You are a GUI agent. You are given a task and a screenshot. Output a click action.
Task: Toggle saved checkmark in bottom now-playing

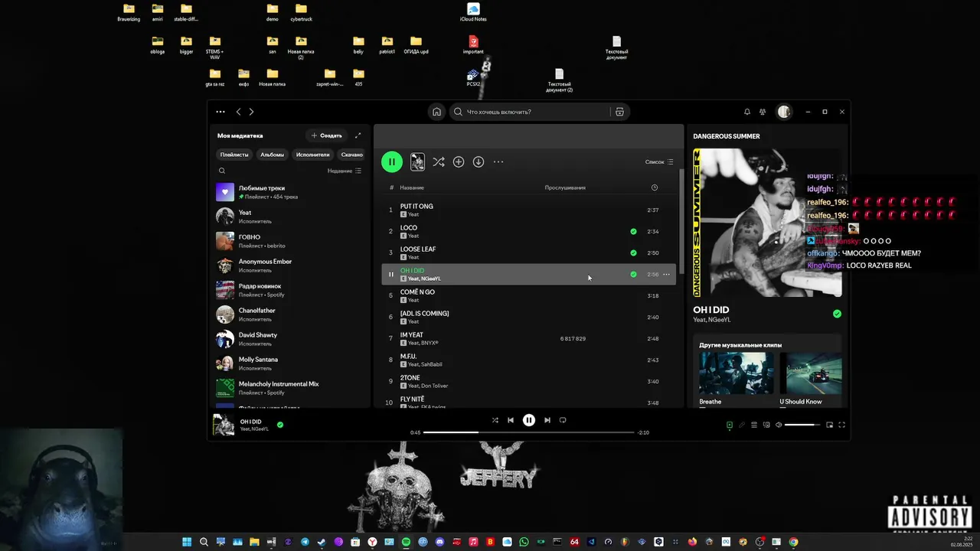coord(280,425)
